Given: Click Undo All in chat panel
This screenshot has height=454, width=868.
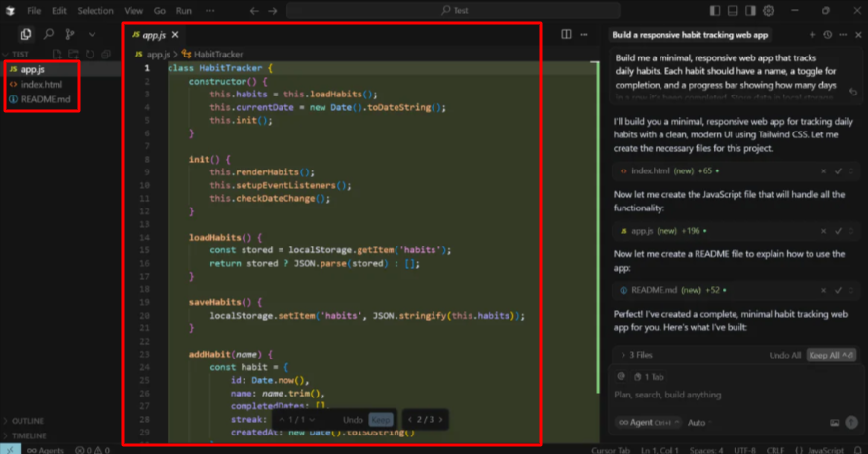Looking at the screenshot, I should (x=784, y=355).
